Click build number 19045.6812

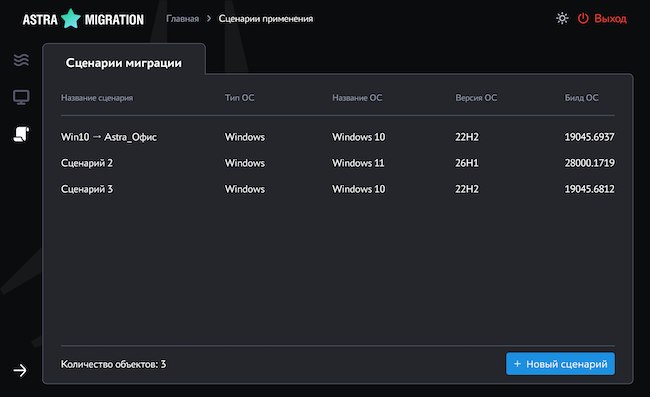click(589, 189)
